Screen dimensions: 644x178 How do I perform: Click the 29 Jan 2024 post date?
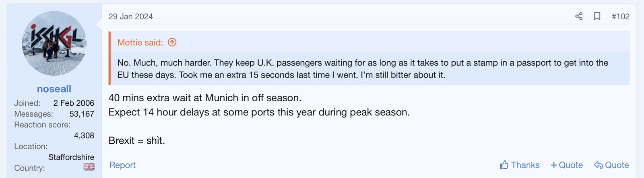tap(130, 17)
